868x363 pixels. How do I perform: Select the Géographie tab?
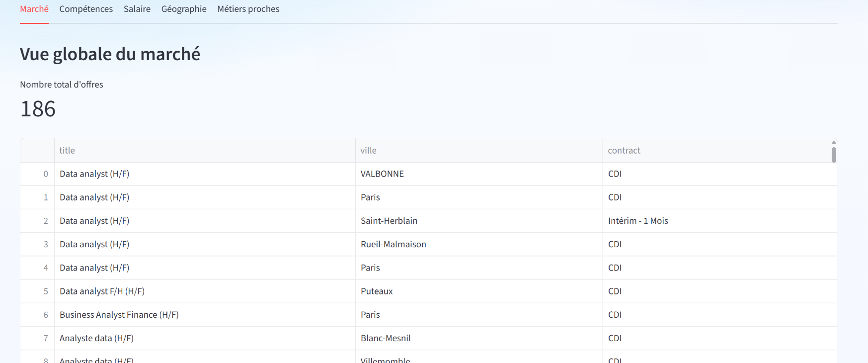coord(184,9)
